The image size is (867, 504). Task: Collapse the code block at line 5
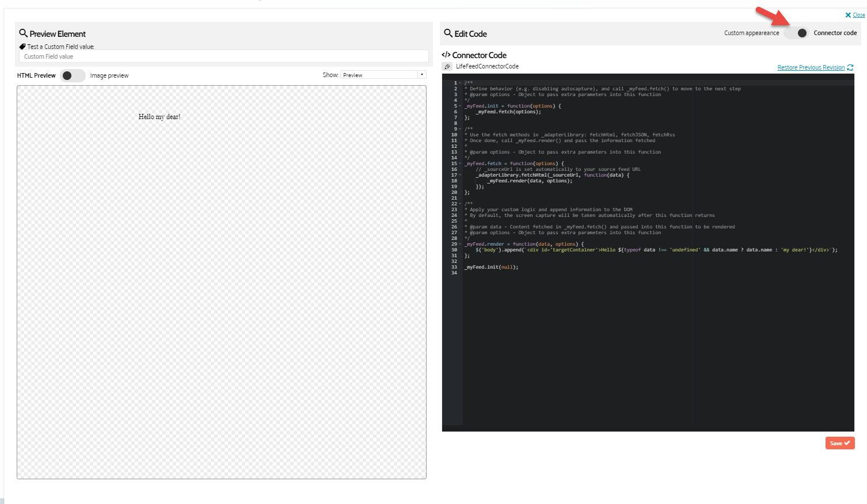[460, 106]
